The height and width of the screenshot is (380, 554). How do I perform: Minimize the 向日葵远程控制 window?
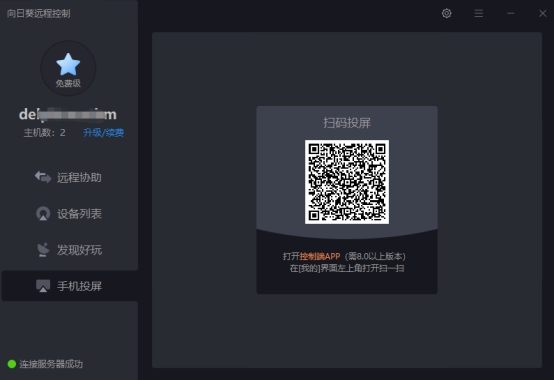511,13
